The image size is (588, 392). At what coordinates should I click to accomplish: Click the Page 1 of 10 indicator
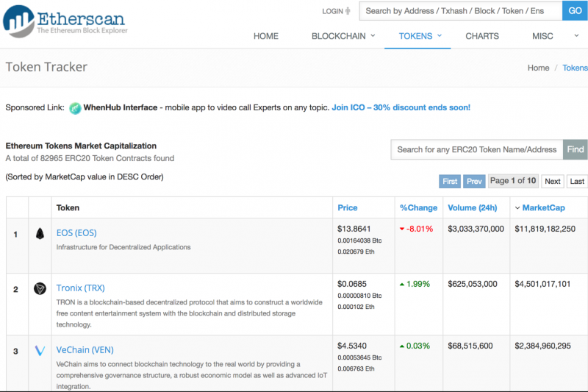(x=513, y=181)
